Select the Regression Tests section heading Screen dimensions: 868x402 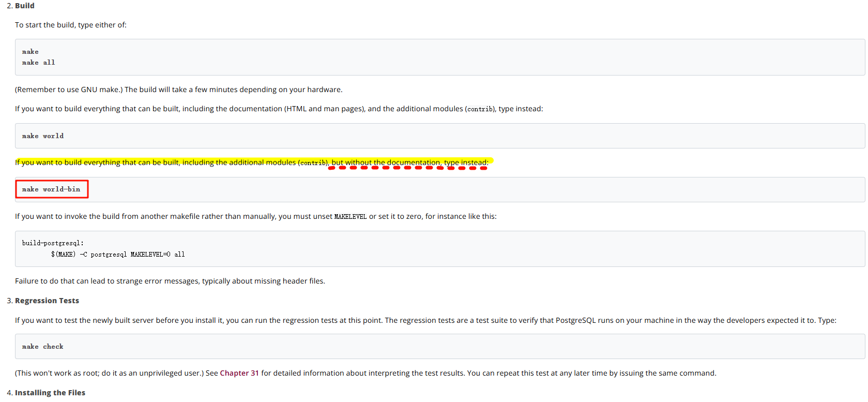click(x=47, y=301)
